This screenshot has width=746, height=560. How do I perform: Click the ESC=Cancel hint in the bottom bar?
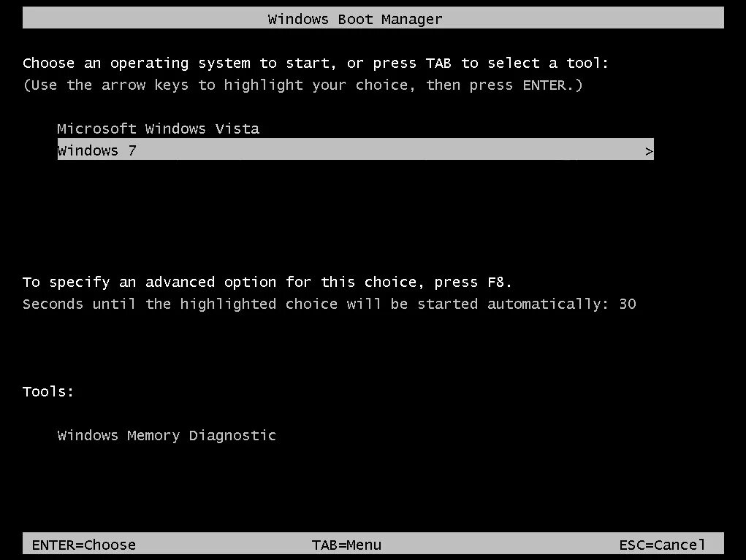click(662, 545)
